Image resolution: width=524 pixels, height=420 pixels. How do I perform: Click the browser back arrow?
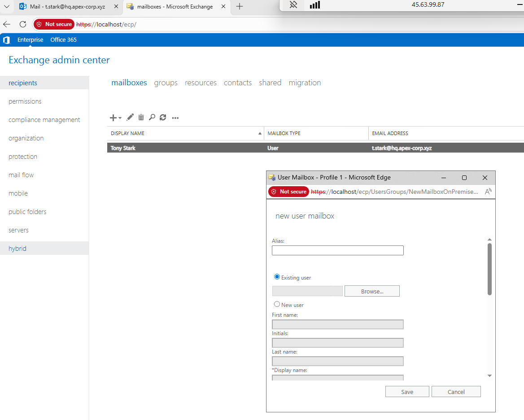(7, 24)
